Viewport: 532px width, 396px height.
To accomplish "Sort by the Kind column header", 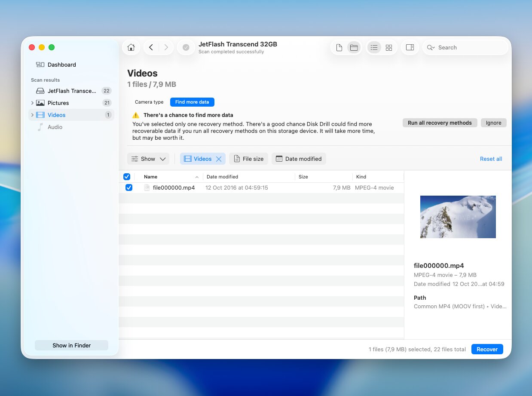I will [361, 177].
